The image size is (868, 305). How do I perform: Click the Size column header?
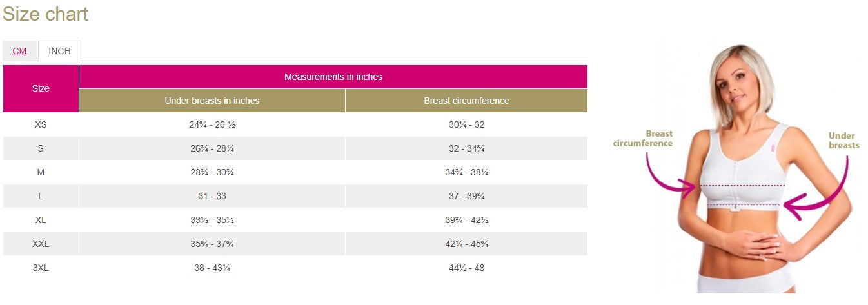(x=41, y=88)
